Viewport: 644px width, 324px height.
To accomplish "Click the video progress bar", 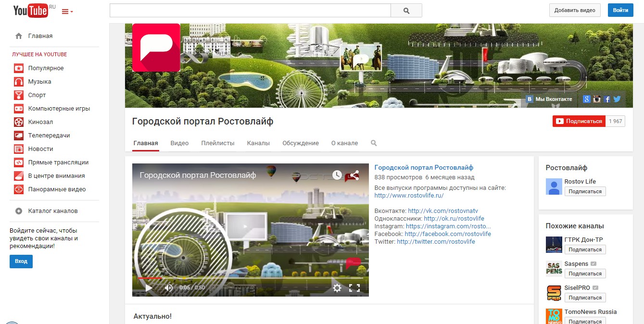I will coord(251,278).
